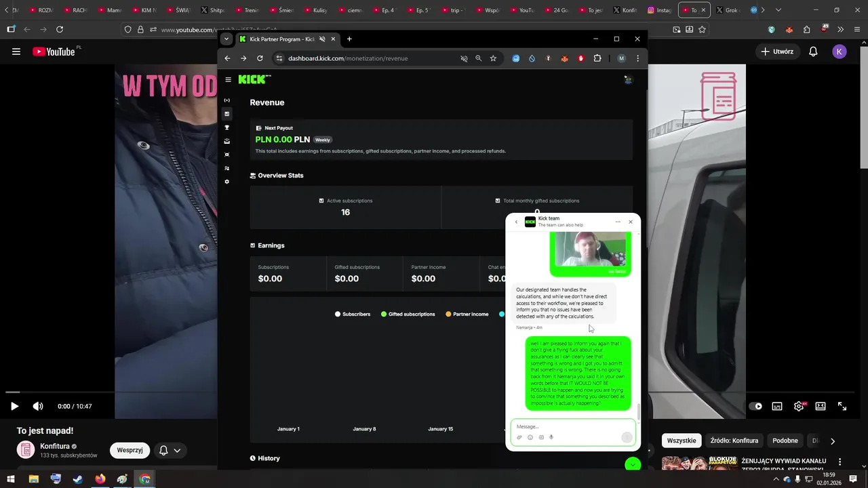The width and height of the screenshot is (868, 488).
Task: Open Kick team chat more options
Action: click(618, 222)
